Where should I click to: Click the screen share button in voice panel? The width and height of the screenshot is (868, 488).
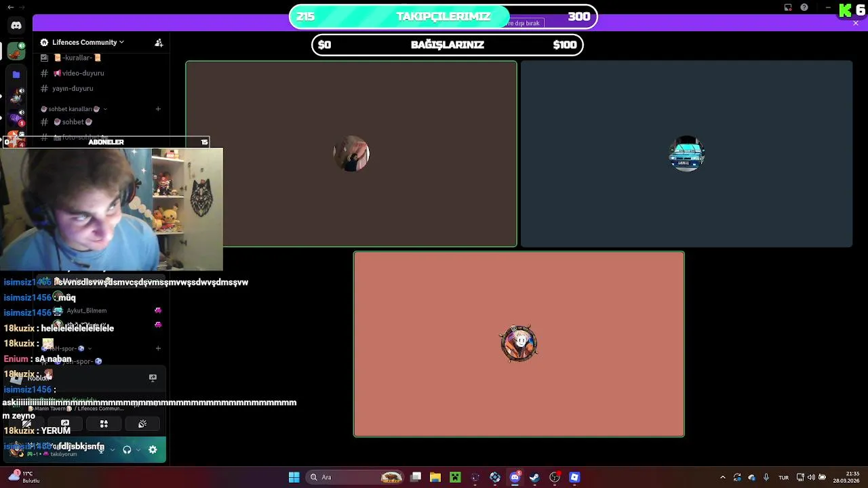[65, 424]
